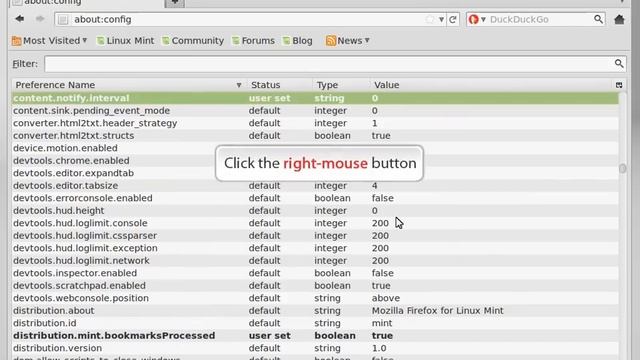
Task: Click the Filter field magnifier icon
Action: coord(619,63)
